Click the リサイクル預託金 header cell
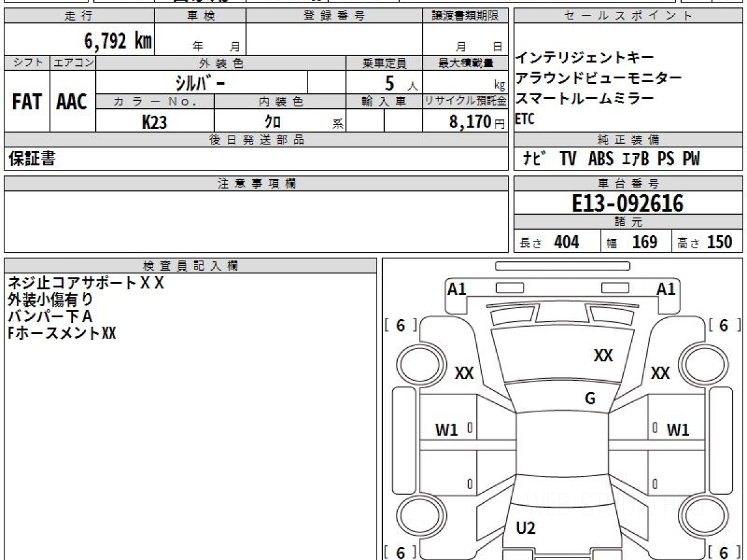 point(465,101)
